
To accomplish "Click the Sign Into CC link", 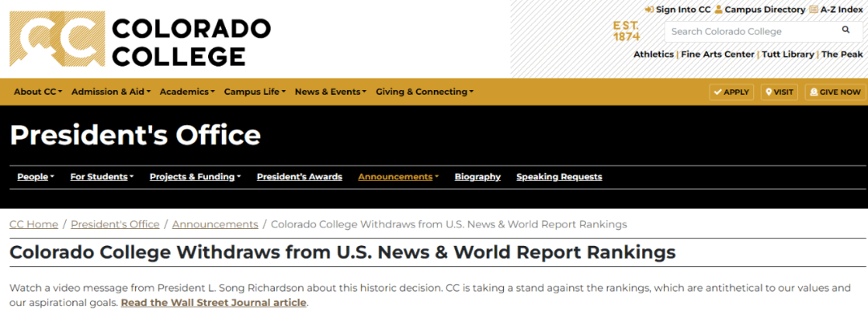I will [x=678, y=10].
